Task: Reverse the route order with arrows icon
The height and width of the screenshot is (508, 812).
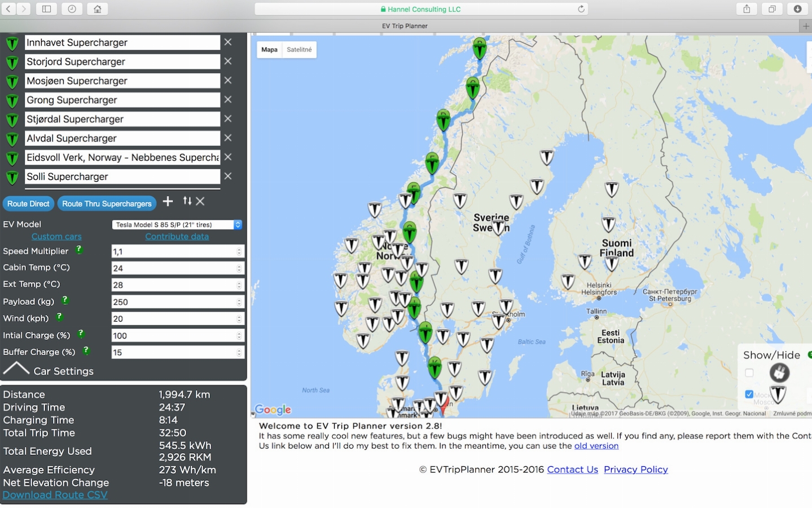Action: pyautogui.click(x=187, y=201)
